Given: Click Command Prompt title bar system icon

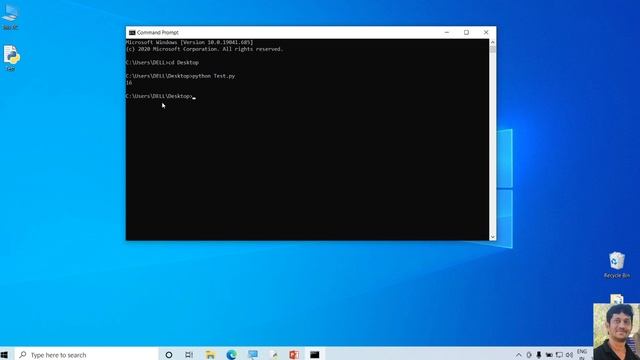Looking at the screenshot, I should tap(132, 33).
